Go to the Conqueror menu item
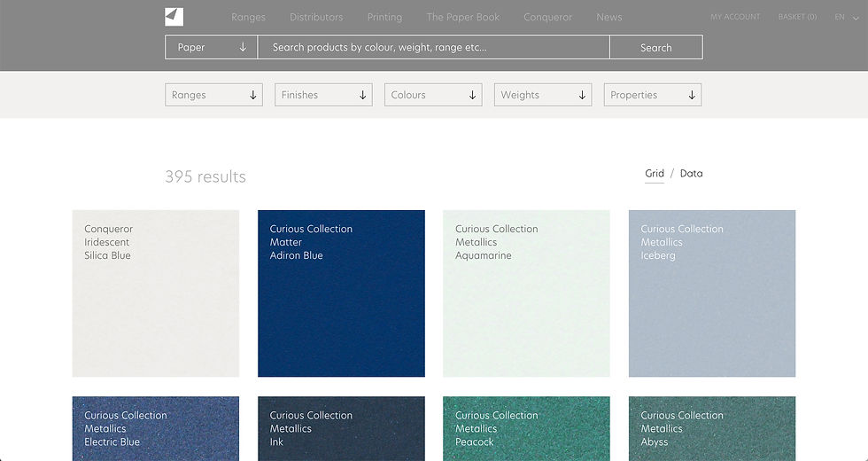This screenshot has width=868, height=461. point(547,17)
